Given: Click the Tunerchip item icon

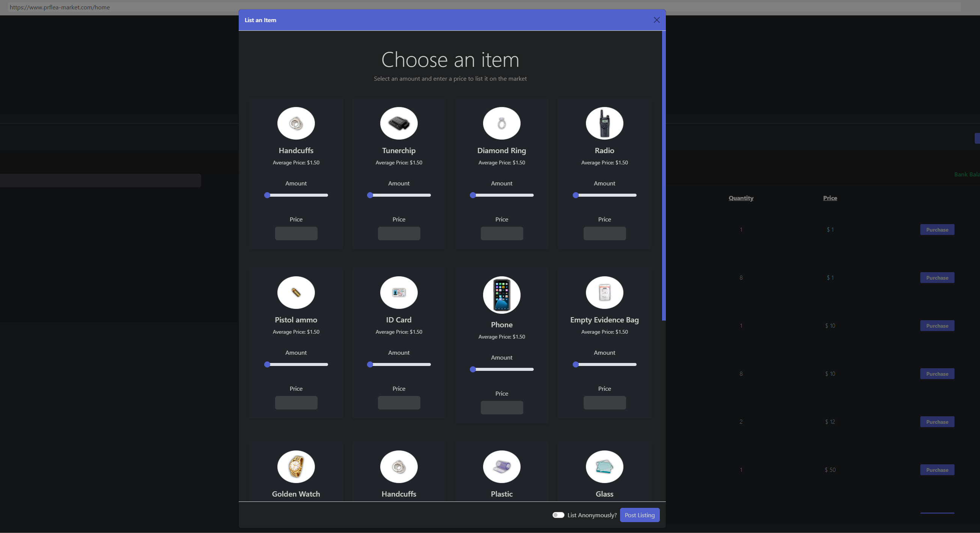Looking at the screenshot, I should (x=399, y=123).
